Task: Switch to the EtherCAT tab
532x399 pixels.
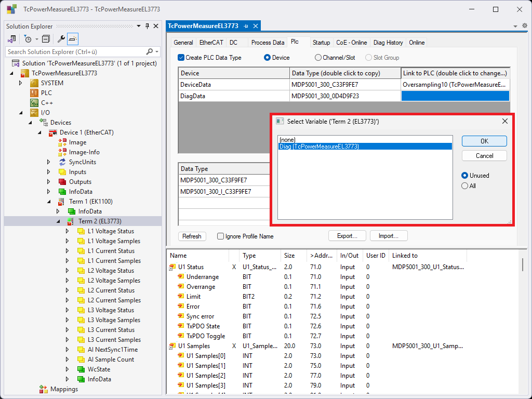Action: [211, 43]
